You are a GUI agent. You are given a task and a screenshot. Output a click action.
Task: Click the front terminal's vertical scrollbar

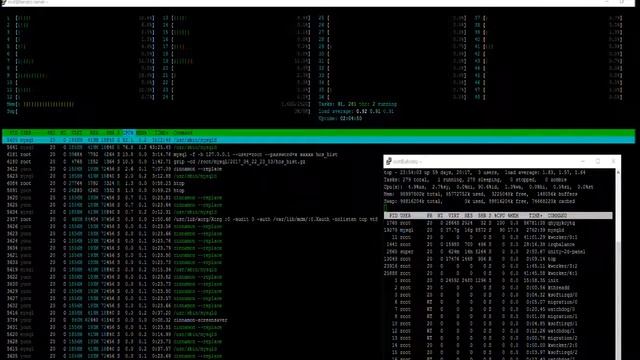(x=618, y=264)
